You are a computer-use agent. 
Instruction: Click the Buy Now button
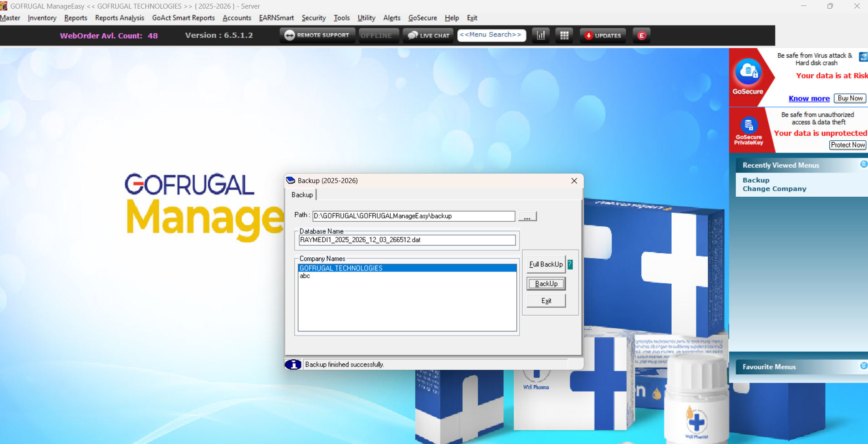pyautogui.click(x=850, y=98)
